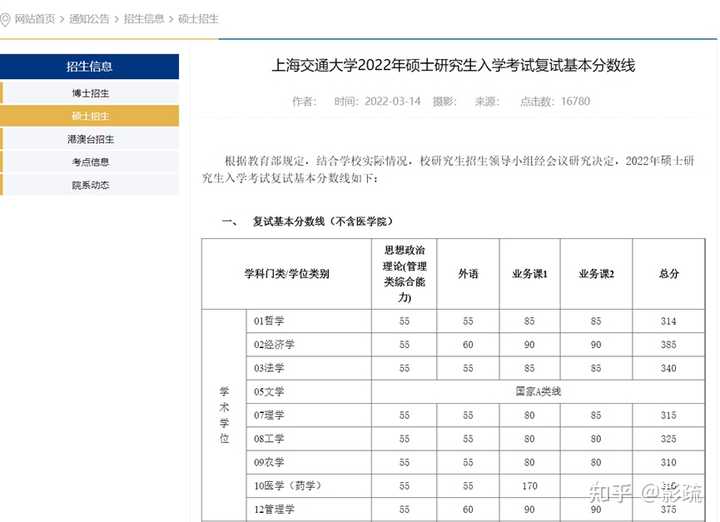
Task: Click the 业务课1 column header
Action: click(x=529, y=274)
